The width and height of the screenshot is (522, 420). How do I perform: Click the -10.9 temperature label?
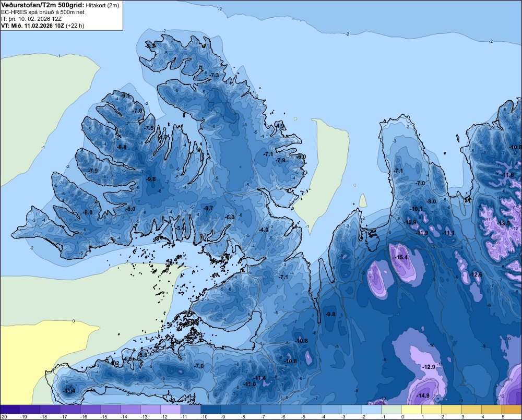410,222
